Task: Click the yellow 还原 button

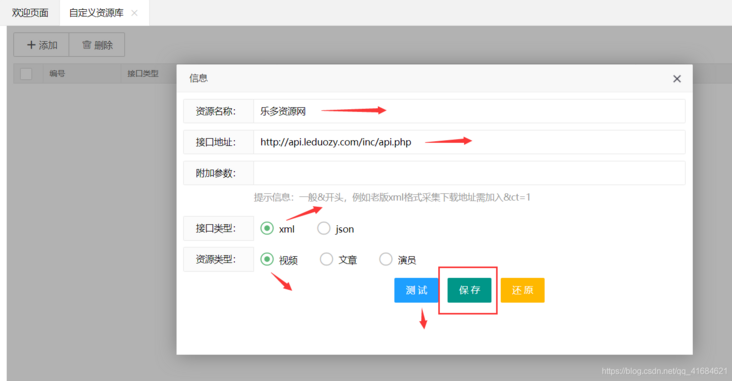Action: (522, 290)
